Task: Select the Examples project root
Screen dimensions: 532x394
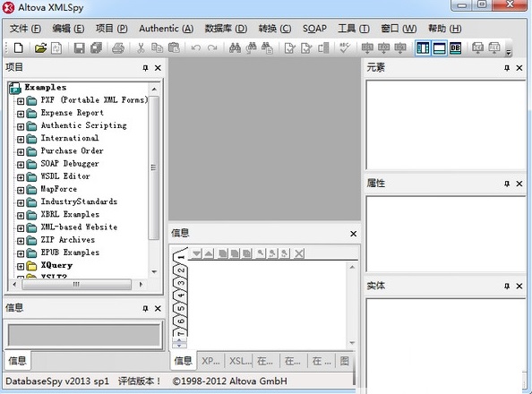Action: (45, 88)
